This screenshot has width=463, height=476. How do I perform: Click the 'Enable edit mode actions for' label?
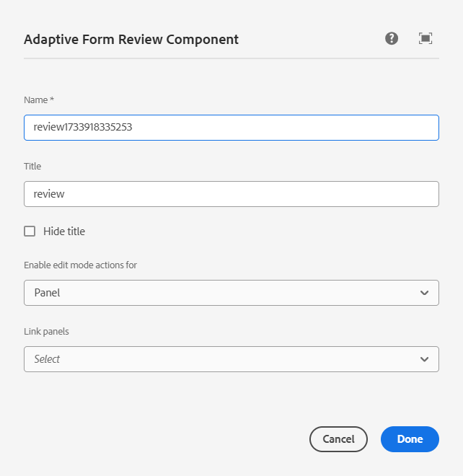click(x=80, y=265)
